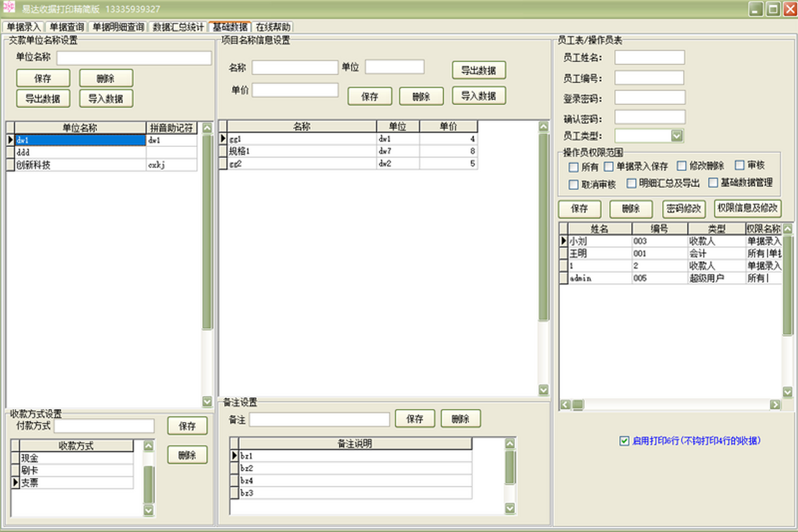Toggle the 所有 permission checkbox
Image resolution: width=798 pixels, height=532 pixels.
coord(573,167)
